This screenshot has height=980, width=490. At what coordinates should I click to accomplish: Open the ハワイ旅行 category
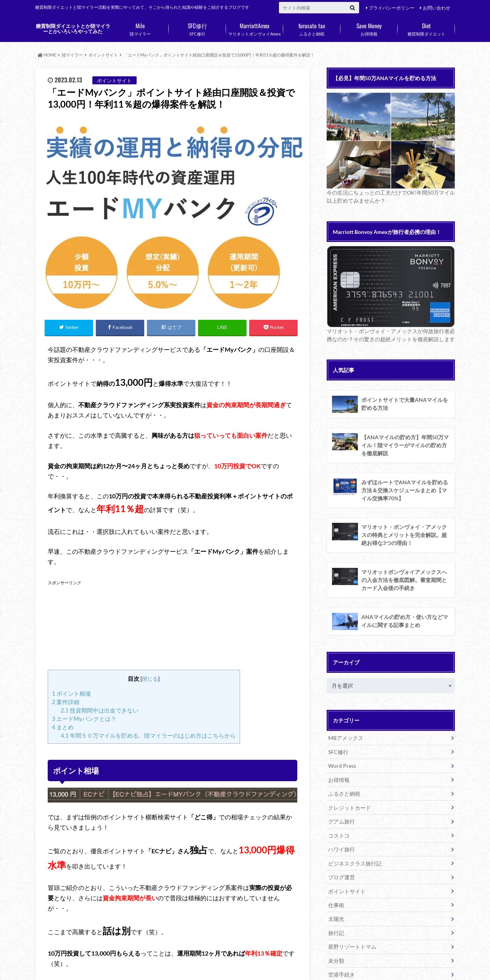pos(390,849)
